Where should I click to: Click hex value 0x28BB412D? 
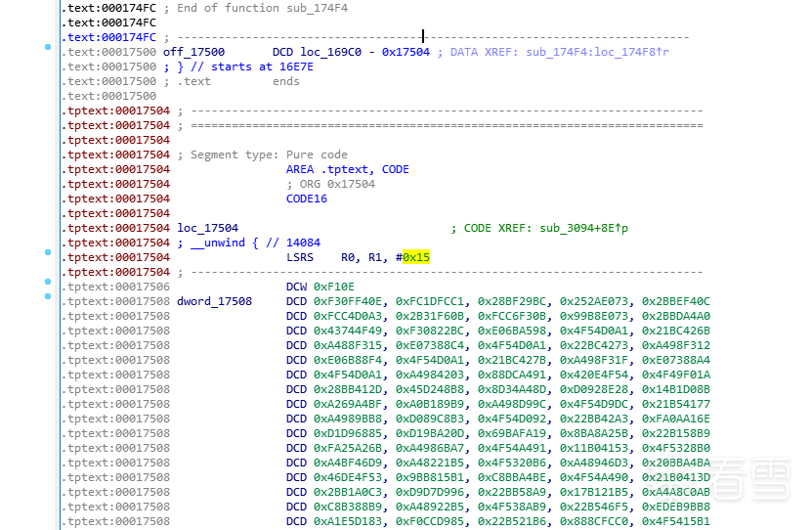tap(348, 389)
